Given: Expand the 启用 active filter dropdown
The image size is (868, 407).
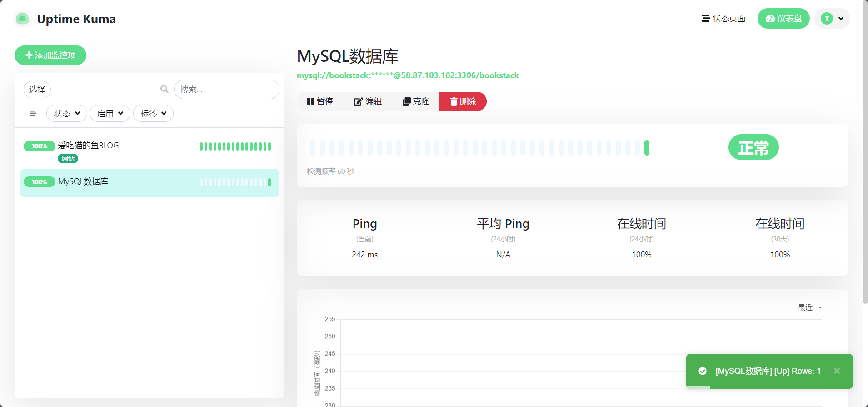Looking at the screenshot, I should click(x=110, y=113).
